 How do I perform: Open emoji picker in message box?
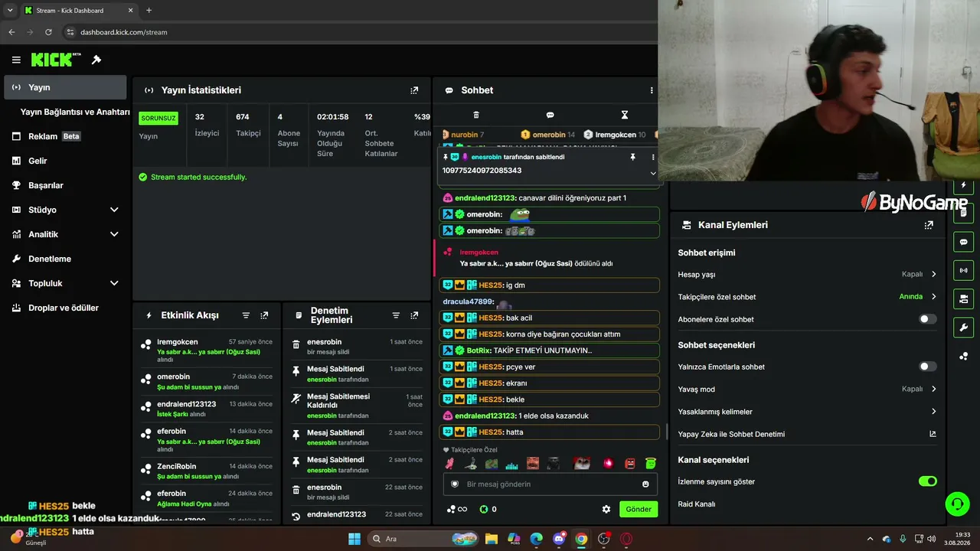645,484
